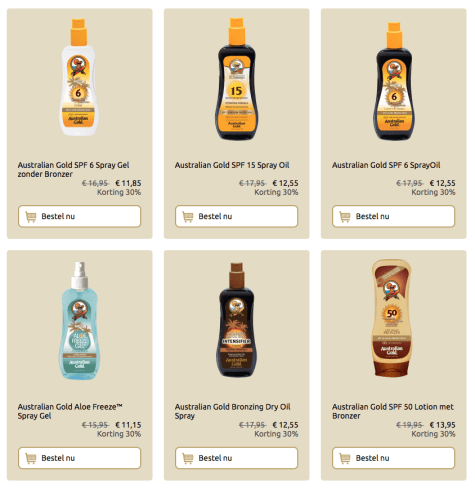Viewport: 475px width, 489px height.
Task: Open Australian Gold Aloe Freeze Spray Gel link
Action: 70,411
